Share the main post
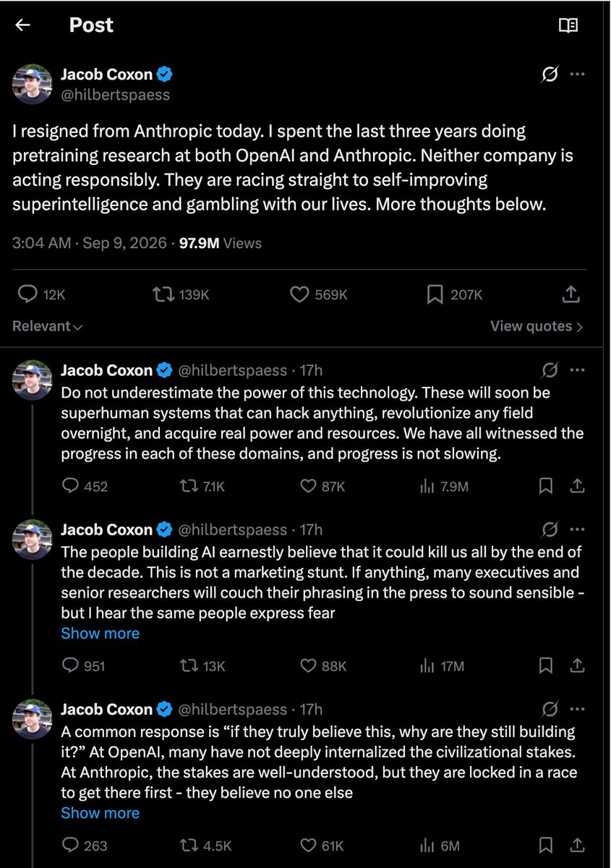This screenshot has width=611, height=868. [571, 294]
